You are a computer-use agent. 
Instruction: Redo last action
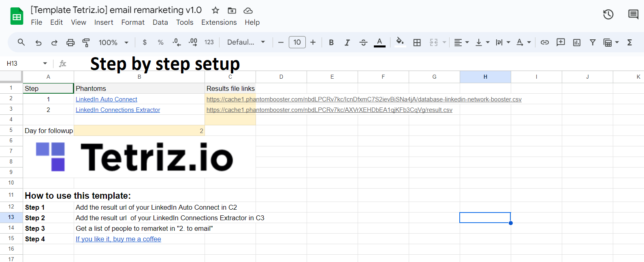[x=54, y=42]
